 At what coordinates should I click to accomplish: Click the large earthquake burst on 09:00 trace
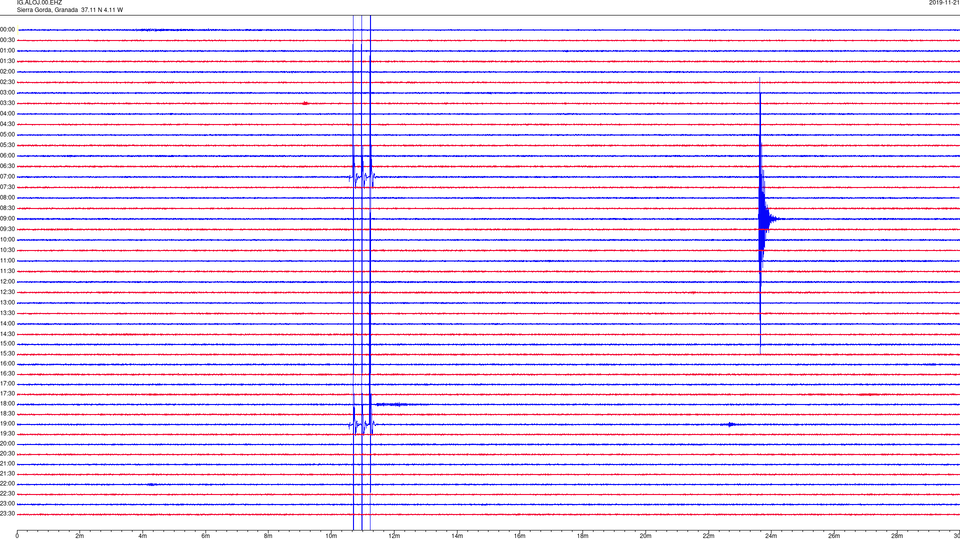tap(765, 219)
